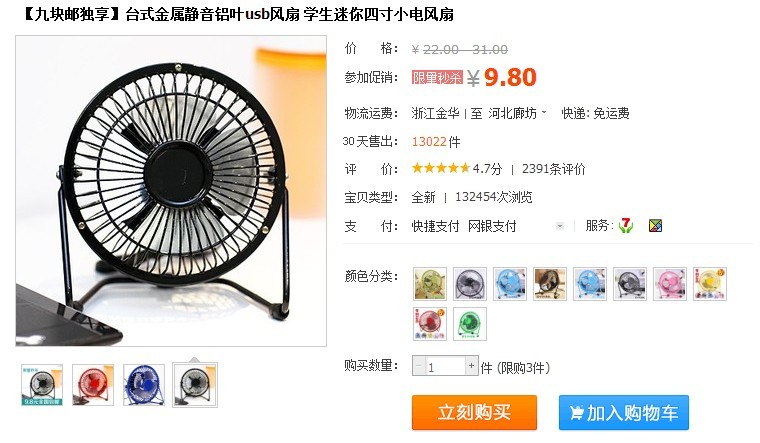Click the 13022 sold count link
Image resolution: width=760 pixels, height=443 pixels.
[x=429, y=142]
